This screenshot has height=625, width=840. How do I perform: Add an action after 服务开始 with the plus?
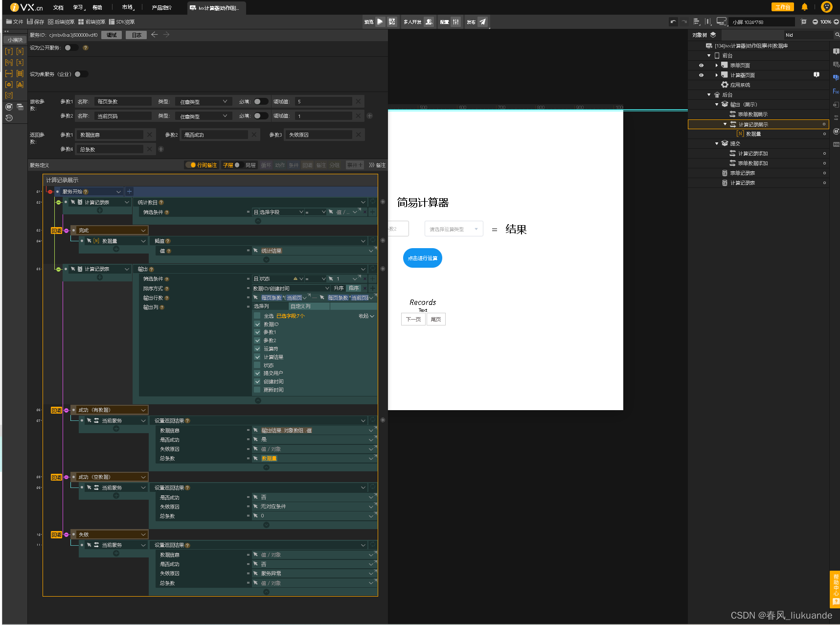click(130, 191)
